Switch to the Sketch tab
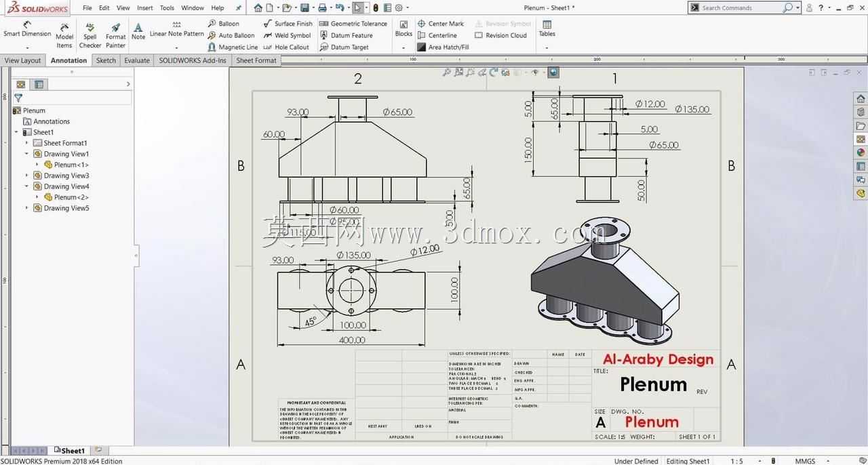Screen dimensions: 868x465 coord(106,60)
